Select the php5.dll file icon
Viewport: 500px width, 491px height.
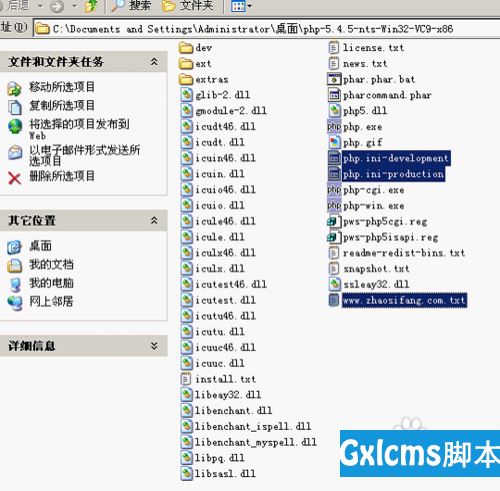[x=334, y=111]
